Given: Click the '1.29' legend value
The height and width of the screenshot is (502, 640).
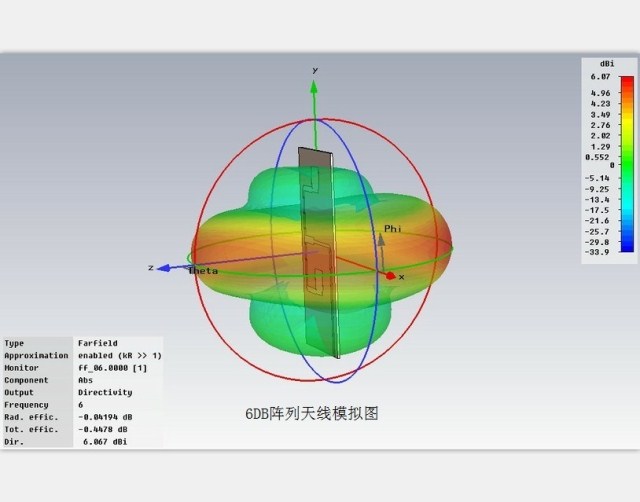Looking at the screenshot, I should click(x=600, y=147).
